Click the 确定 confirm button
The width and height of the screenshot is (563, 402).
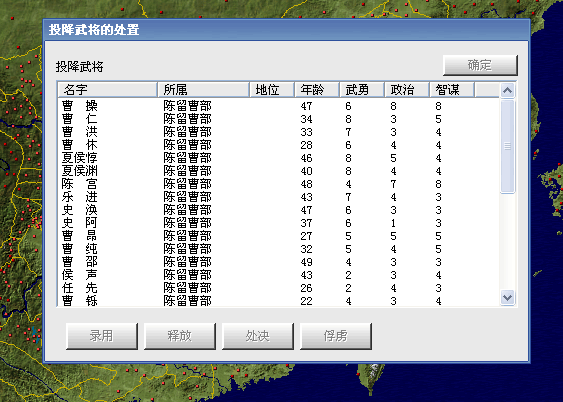click(480, 65)
